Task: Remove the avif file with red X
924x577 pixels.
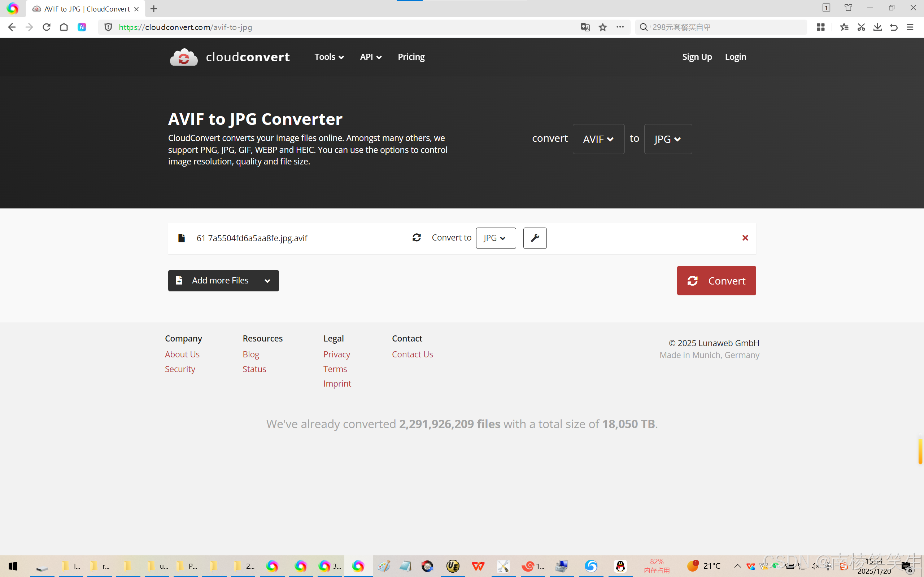Action: tap(745, 238)
